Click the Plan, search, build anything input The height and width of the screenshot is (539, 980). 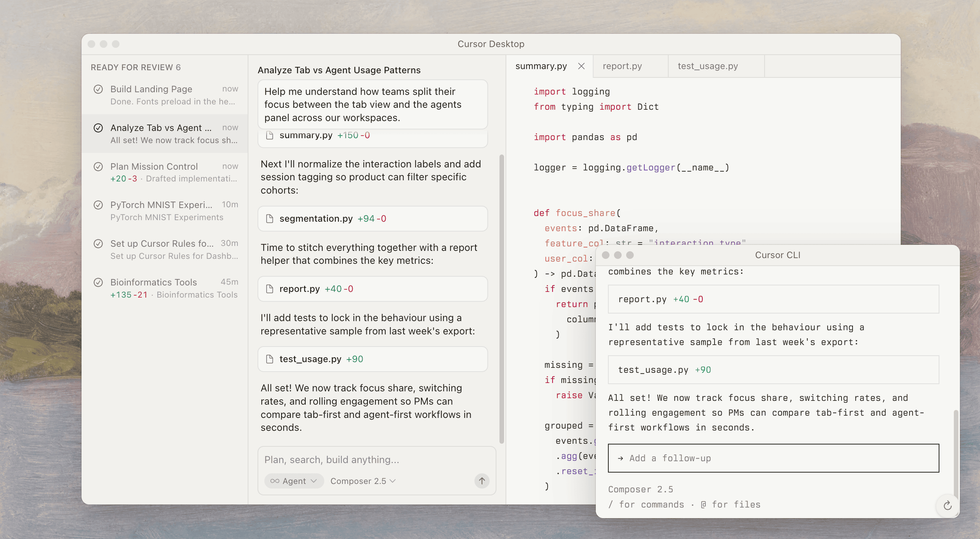coord(377,460)
